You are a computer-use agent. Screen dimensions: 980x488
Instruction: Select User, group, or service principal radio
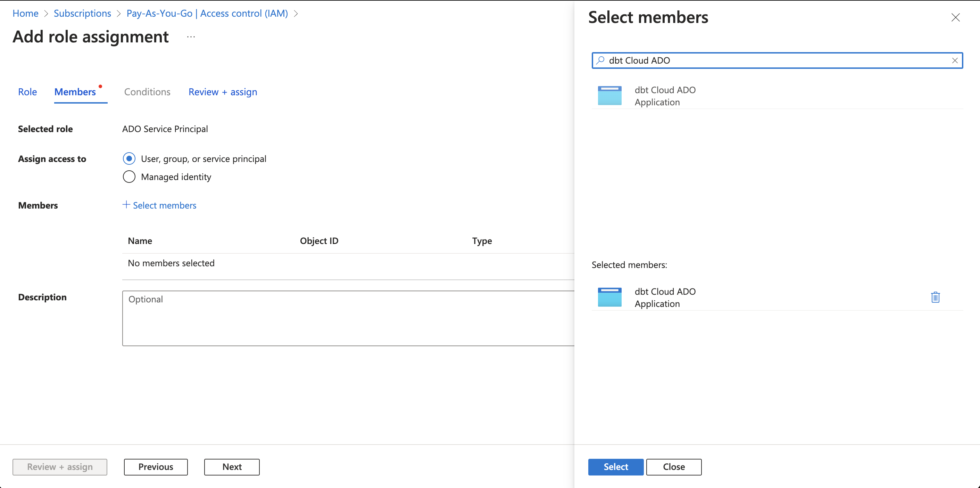tap(129, 158)
